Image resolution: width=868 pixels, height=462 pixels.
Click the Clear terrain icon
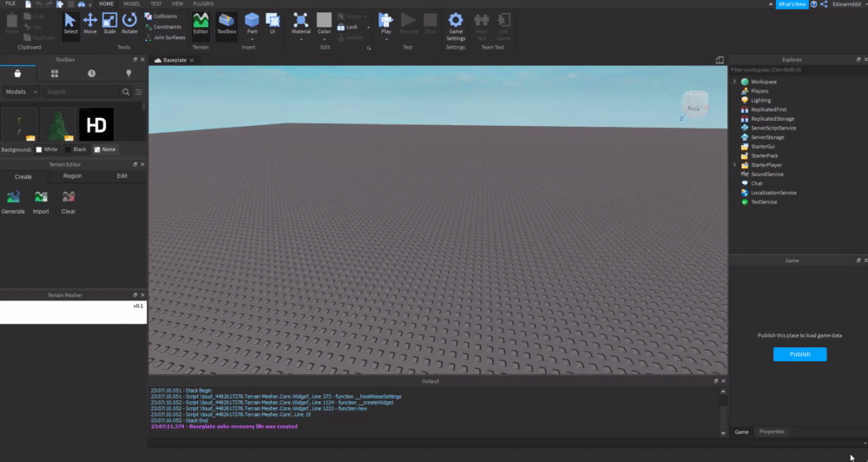click(68, 202)
